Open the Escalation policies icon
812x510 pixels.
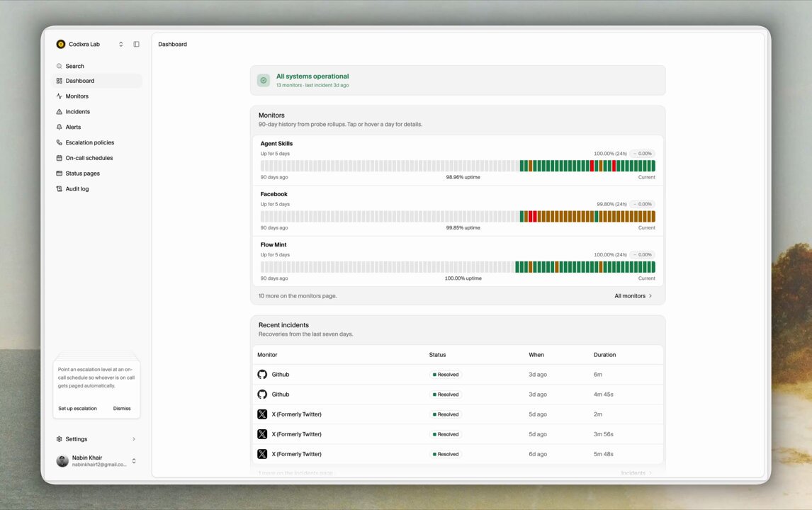59,142
